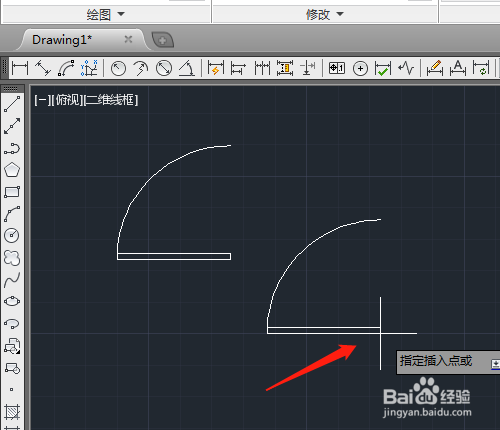Open a new drawing tab
500x430 pixels.
click(163, 40)
